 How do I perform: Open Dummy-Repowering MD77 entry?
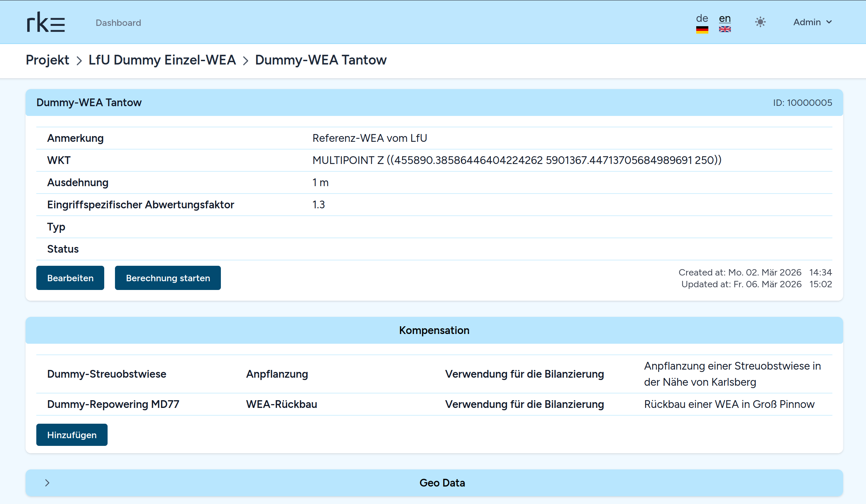(113, 404)
